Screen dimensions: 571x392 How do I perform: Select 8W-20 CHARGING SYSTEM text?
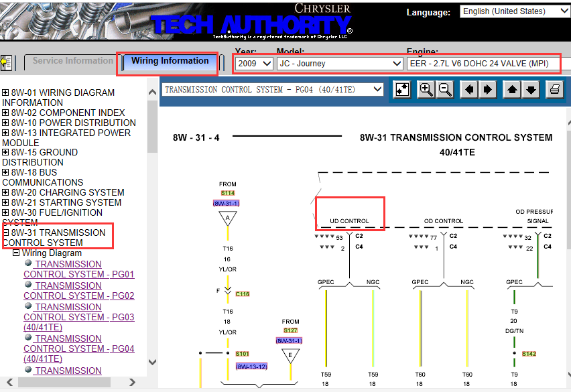(68, 192)
